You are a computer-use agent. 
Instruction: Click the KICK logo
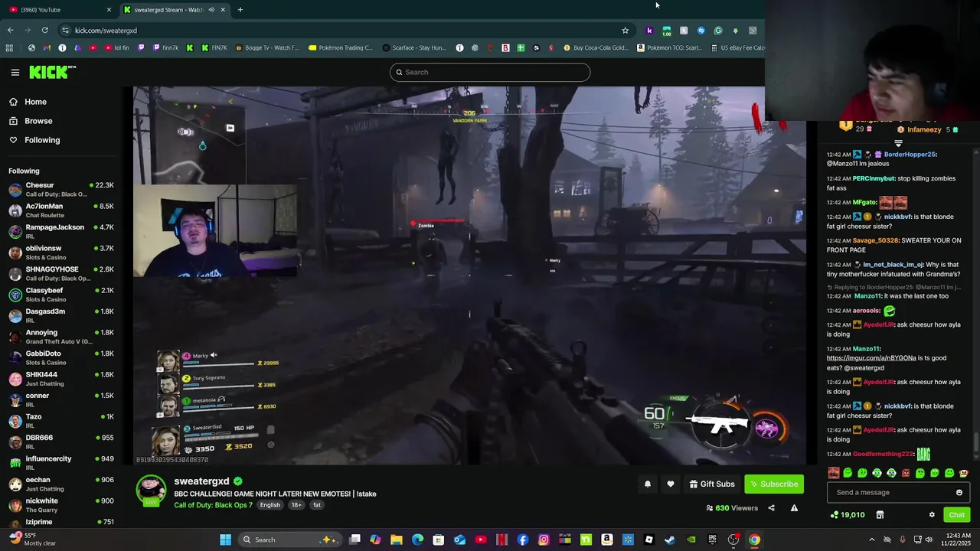pos(52,72)
